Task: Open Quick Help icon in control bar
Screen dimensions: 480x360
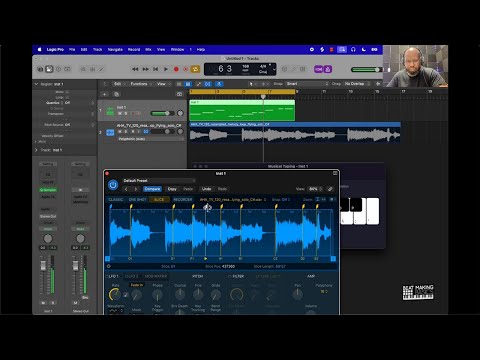Action: pyautogui.click(x=58, y=69)
